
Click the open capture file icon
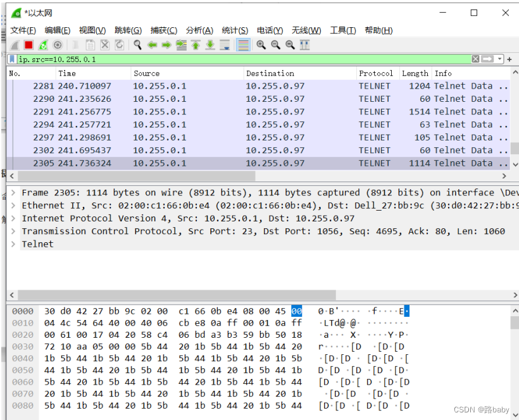pos(75,45)
